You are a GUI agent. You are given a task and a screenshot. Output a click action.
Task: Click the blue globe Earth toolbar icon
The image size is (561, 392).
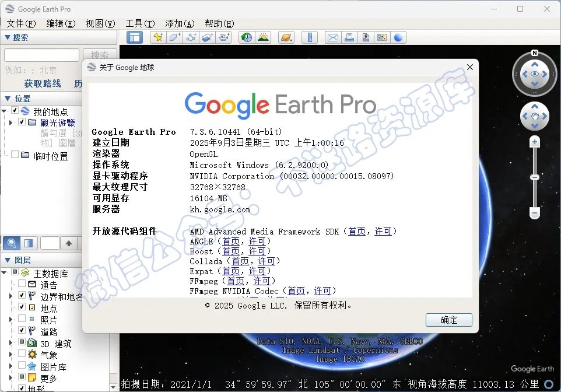398,37
